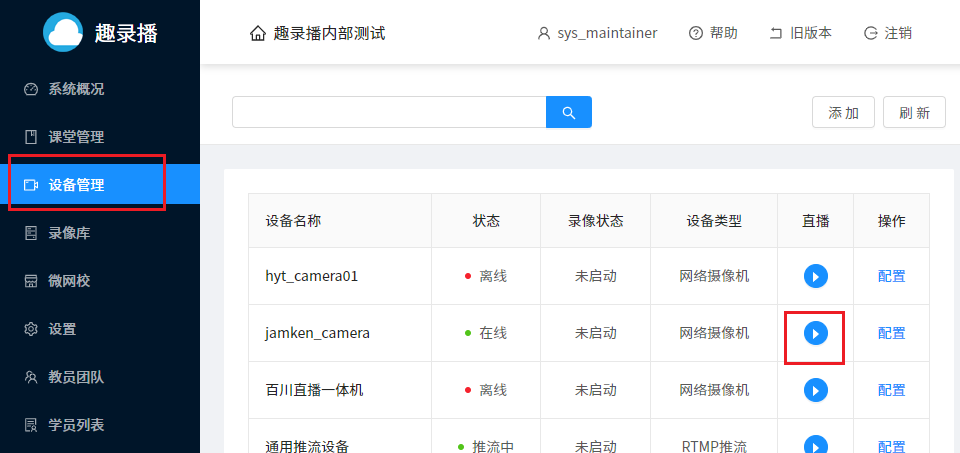Click the 系统概况 dashboard gauge icon
Viewport: 960px width, 453px height.
click(31, 89)
